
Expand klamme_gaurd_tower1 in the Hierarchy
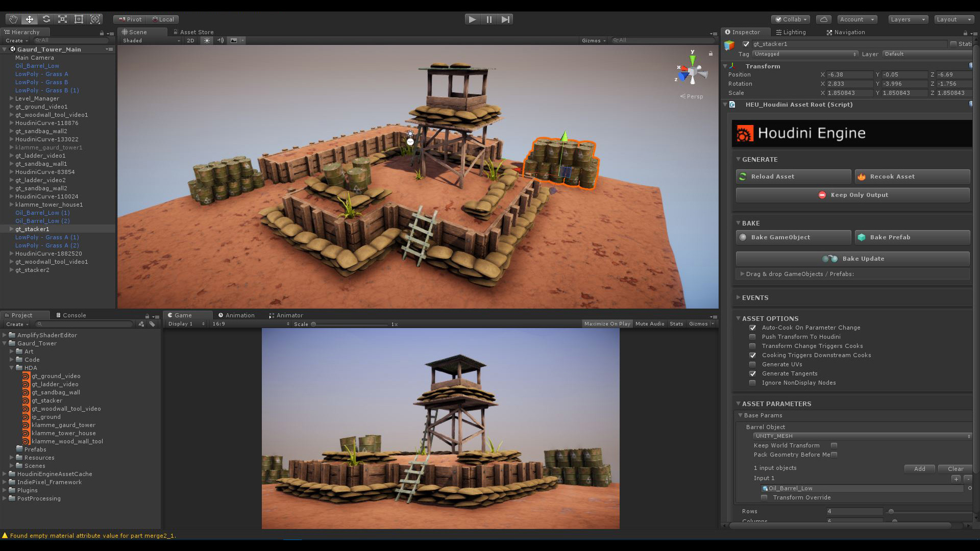pos(11,147)
